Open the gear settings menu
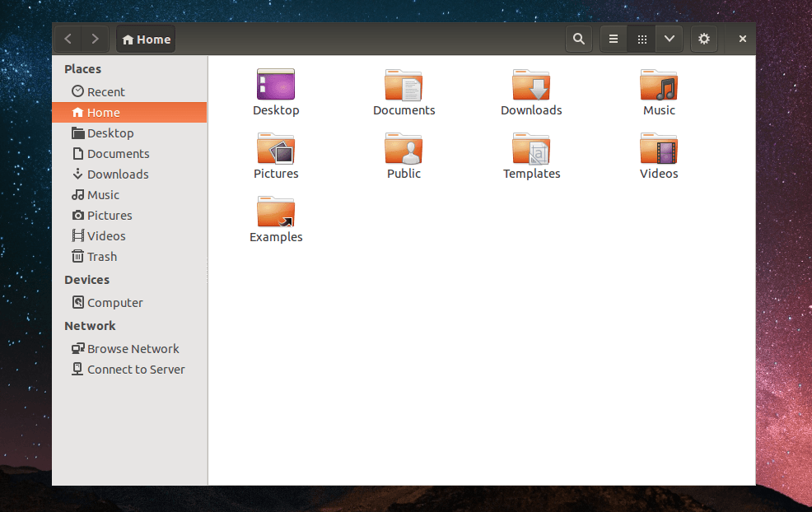The image size is (812, 512). (x=703, y=39)
